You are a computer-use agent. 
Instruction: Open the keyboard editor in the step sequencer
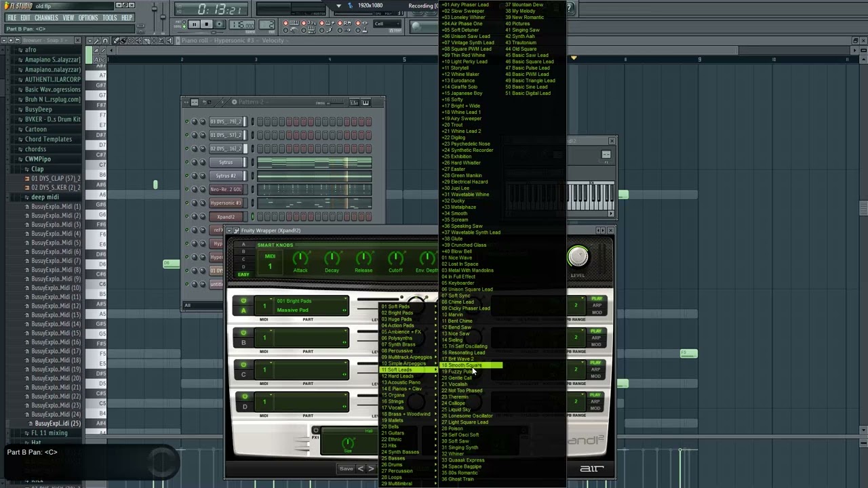[x=366, y=102]
